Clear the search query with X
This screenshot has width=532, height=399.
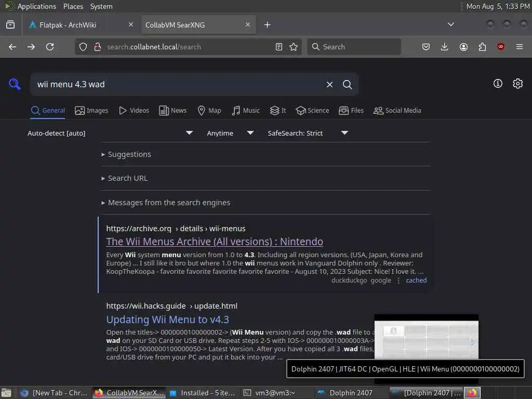point(329,84)
